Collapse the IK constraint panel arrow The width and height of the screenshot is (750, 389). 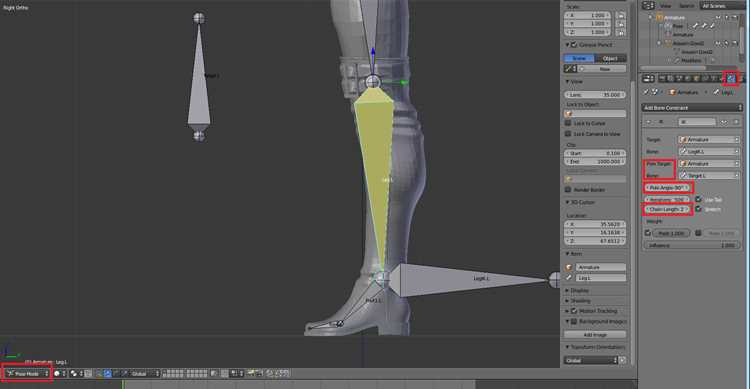click(649, 122)
